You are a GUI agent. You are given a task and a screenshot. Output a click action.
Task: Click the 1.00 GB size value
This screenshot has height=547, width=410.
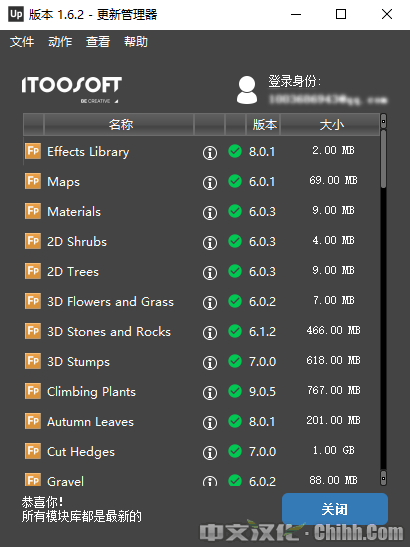(x=334, y=450)
